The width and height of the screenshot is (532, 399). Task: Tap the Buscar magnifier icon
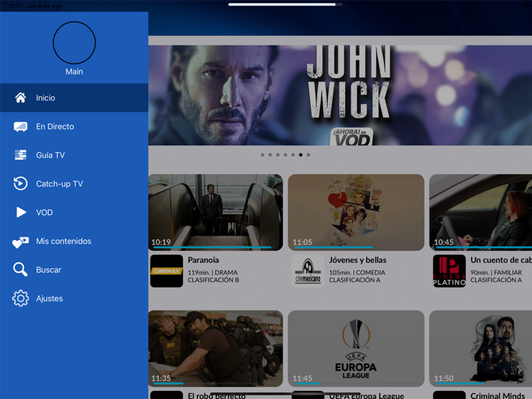(x=21, y=270)
